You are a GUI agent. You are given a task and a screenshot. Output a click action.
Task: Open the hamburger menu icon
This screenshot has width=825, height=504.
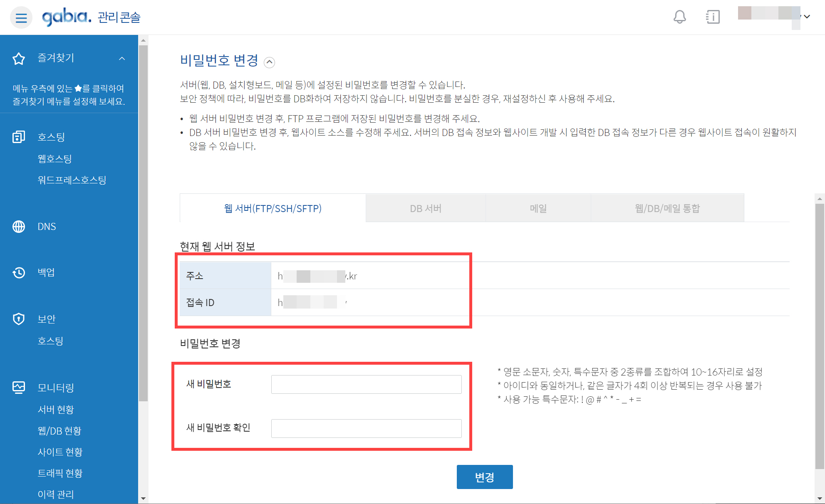click(x=21, y=17)
